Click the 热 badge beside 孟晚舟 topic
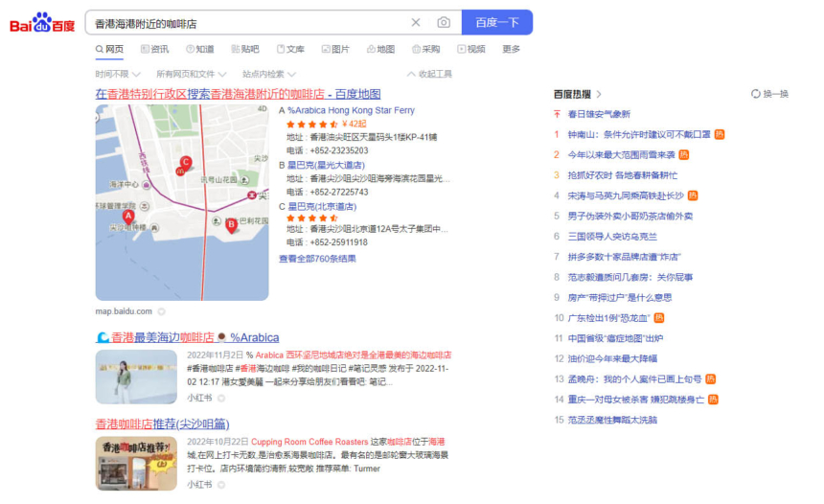Image resolution: width=824 pixels, height=504 pixels. point(711,379)
